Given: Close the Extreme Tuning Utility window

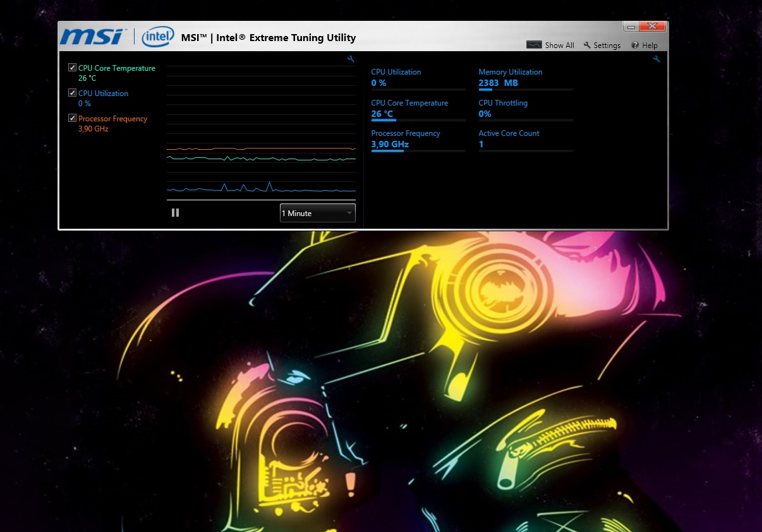Looking at the screenshot, I should click(652, 26).
